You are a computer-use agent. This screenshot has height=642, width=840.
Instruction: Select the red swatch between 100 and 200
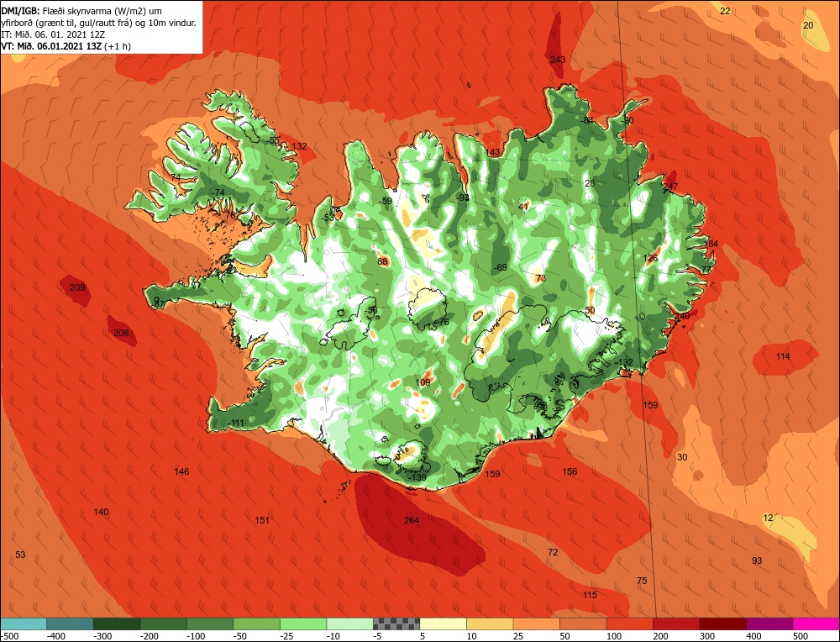(630, 624)
